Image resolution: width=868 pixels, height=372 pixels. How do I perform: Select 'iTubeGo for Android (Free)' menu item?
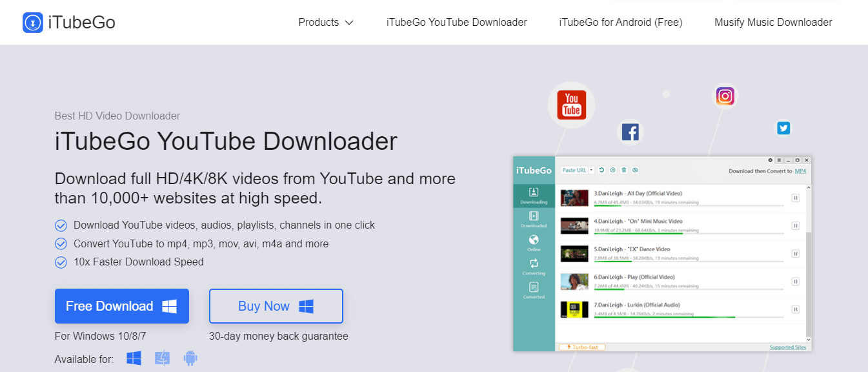tap(620, 22)
